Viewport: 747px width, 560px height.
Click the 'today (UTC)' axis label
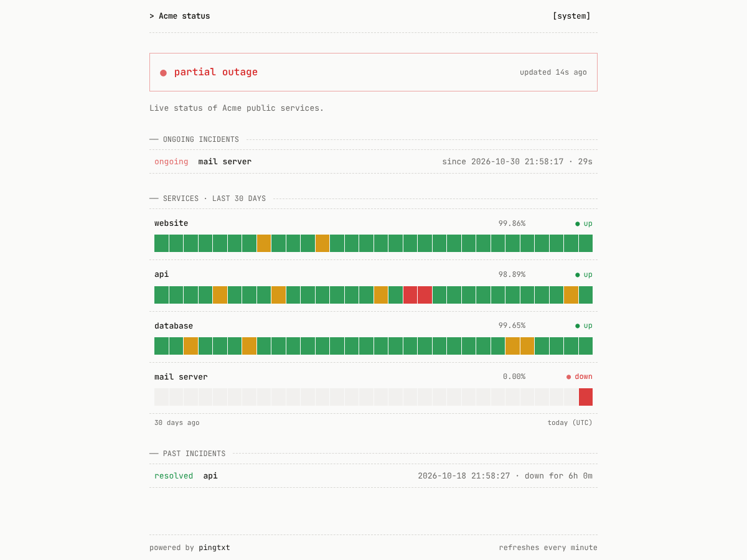pos(570,422)
